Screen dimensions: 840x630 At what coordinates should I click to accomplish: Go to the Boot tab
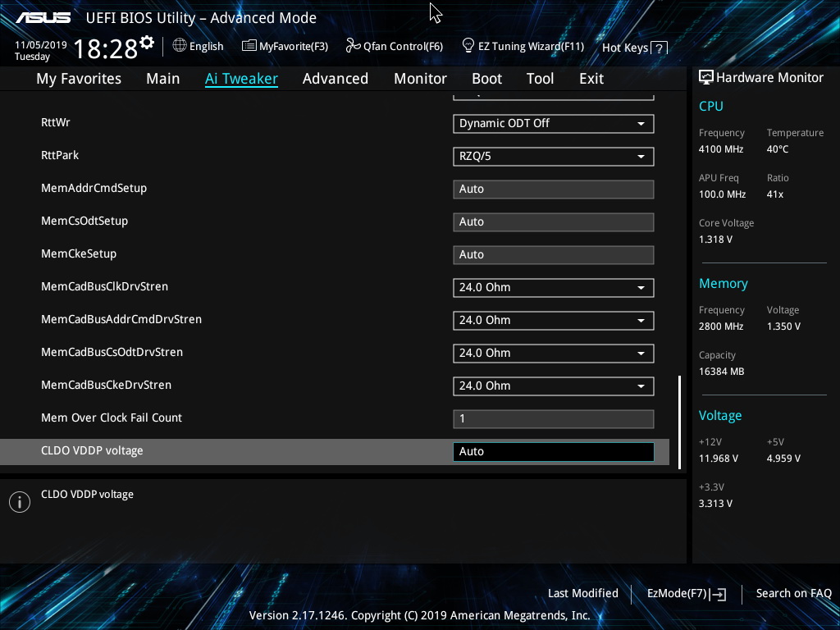coord(486,79)
